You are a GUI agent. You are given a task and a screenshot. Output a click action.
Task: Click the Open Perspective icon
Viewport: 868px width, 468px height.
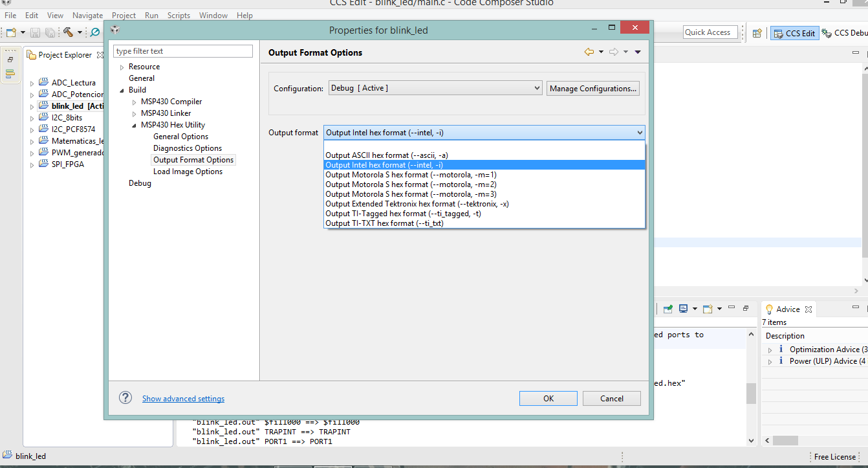[757, 33]
